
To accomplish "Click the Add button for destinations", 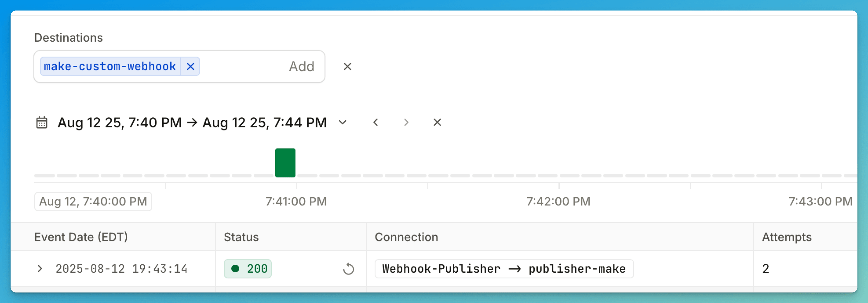I will (x=302, y=66).
